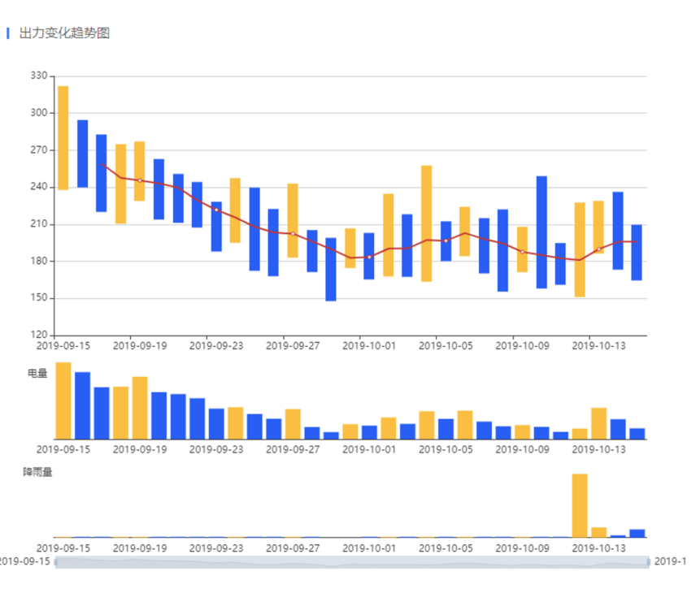Click the first yellow bar in 电量 chart

click(63, 400)
